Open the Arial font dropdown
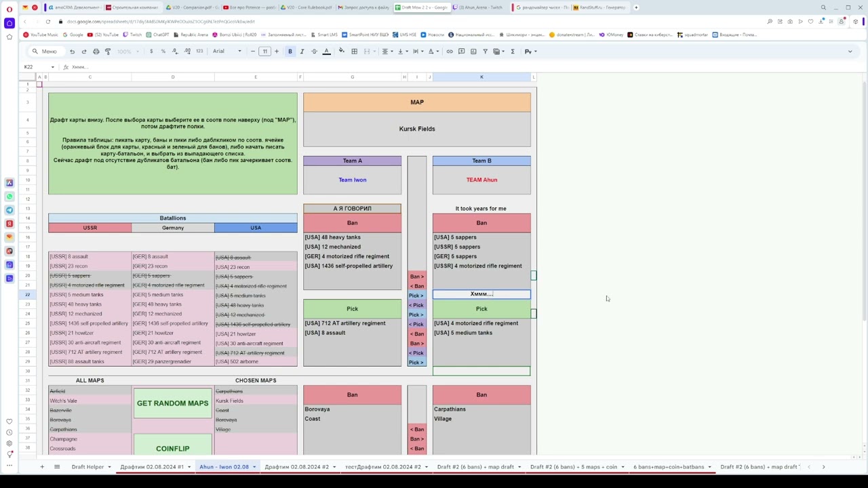Viewport: 868px width, 488px height. click(227, 52)
